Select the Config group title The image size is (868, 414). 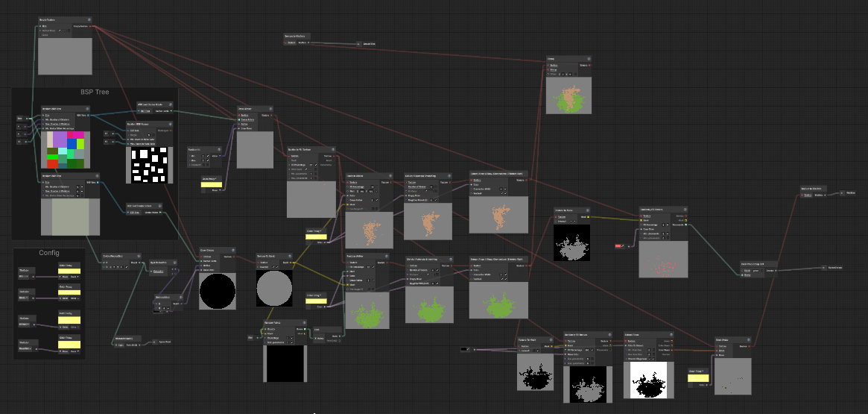tap(49, 253)
